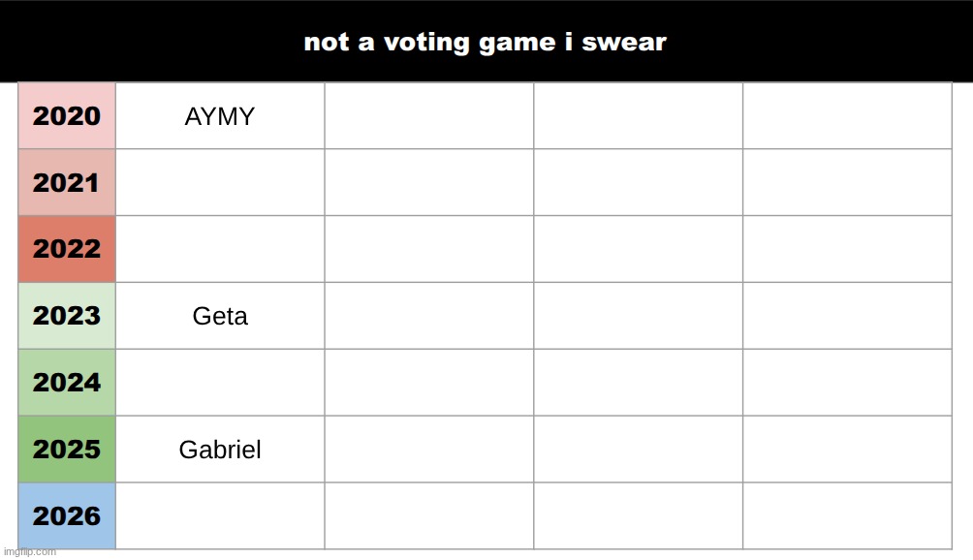Click empty first-column cell in 2022 row
Image resolution: width=973 pixels, height=560 pixels.
coord(220,249)
